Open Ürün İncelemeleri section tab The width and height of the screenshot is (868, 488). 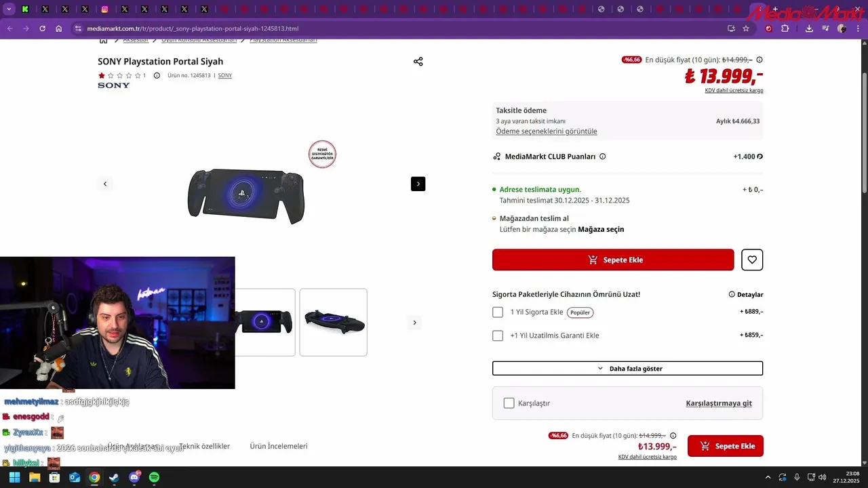tap(279, 446)
